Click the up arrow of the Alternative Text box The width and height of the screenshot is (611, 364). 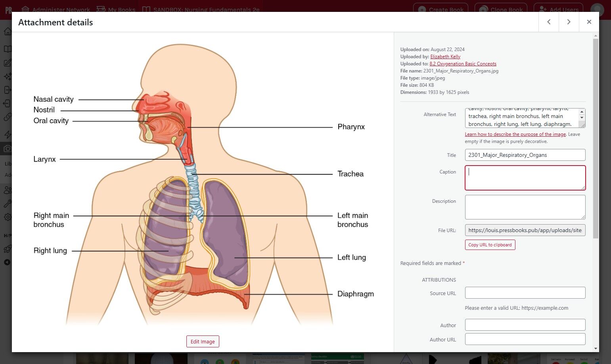[582, 112]
